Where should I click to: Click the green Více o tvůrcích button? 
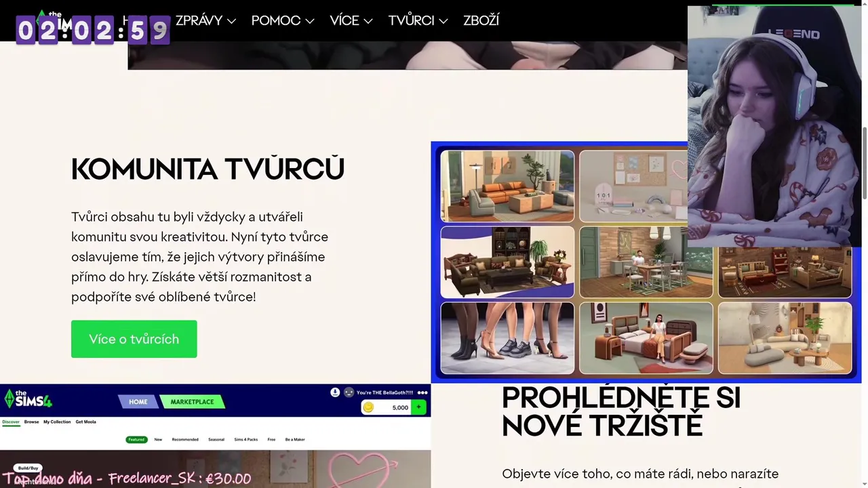pyautogui.click(x=134, y=339)
